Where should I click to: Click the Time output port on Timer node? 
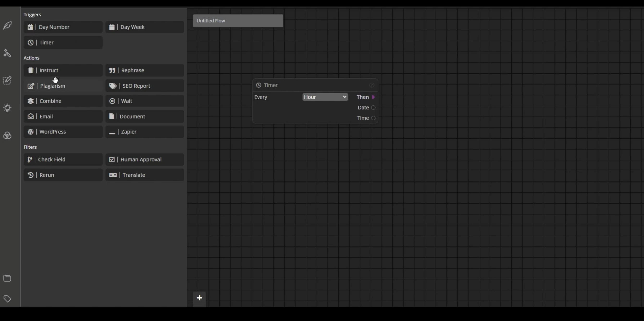pos(373,118)
